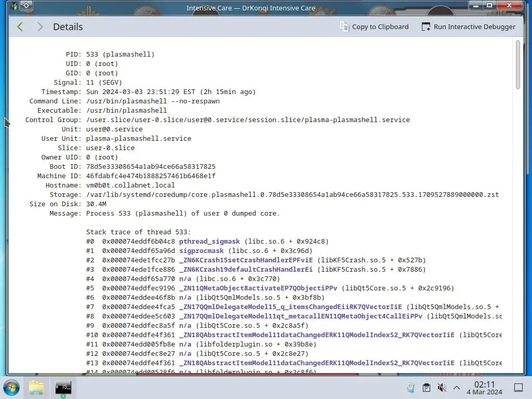Viewport: 532px width, 399px height.
Task: Maximize the Intensive Care window
Action: (x=489, y=5)
